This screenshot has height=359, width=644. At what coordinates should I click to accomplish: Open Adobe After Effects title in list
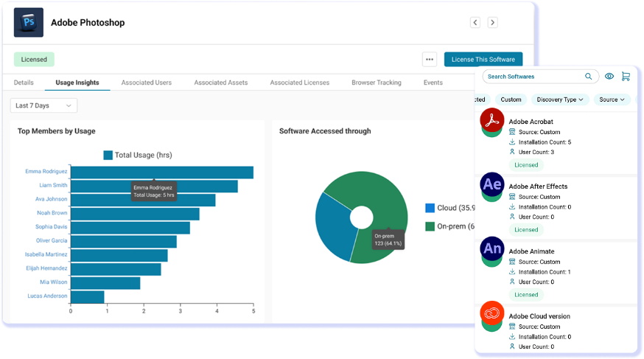538,187
